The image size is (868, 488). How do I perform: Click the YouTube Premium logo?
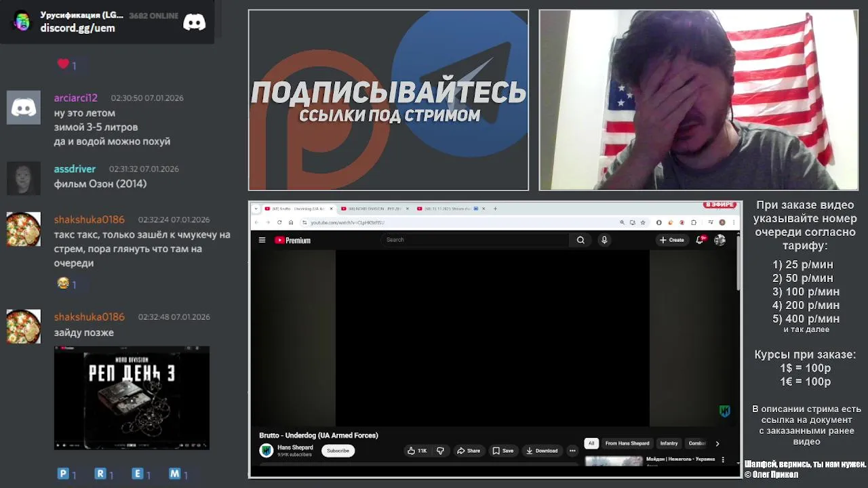tap(292, 240)
